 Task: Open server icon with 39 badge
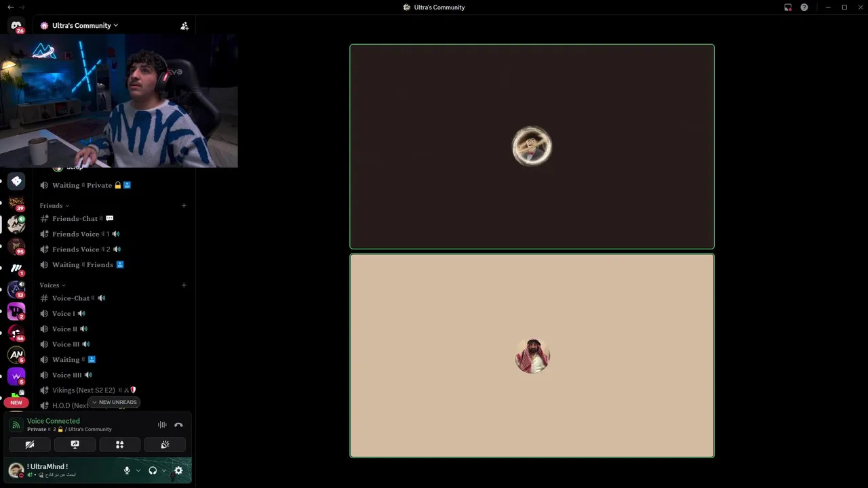point(16,203)
